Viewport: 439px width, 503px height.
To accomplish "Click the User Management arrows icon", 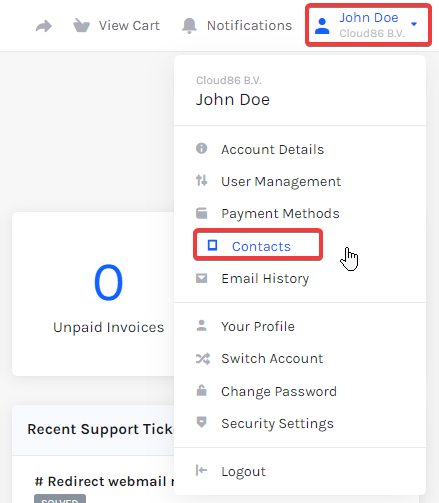I will pyautogui.click(x=201, y=180).
